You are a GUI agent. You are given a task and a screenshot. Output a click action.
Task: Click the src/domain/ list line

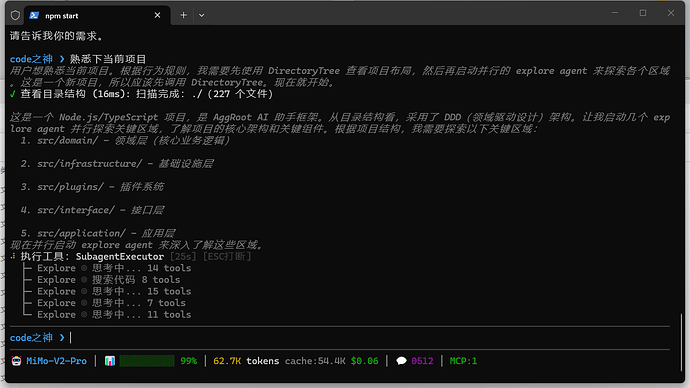(125, 141)
